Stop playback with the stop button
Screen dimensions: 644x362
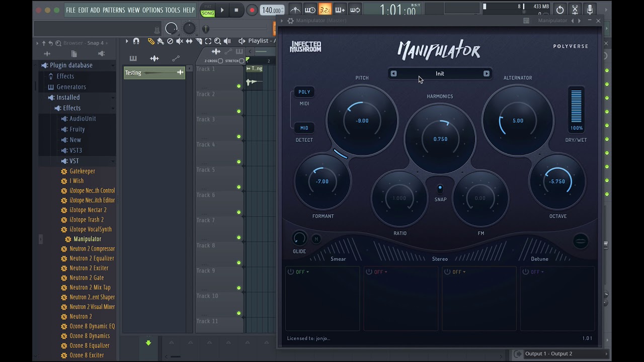(236, 10)
